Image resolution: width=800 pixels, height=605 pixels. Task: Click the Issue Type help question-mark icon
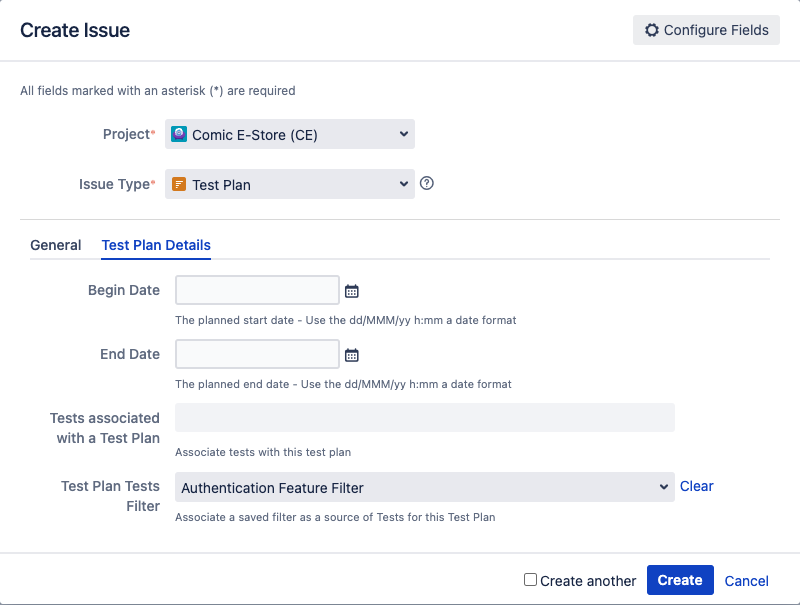(427, 183)
